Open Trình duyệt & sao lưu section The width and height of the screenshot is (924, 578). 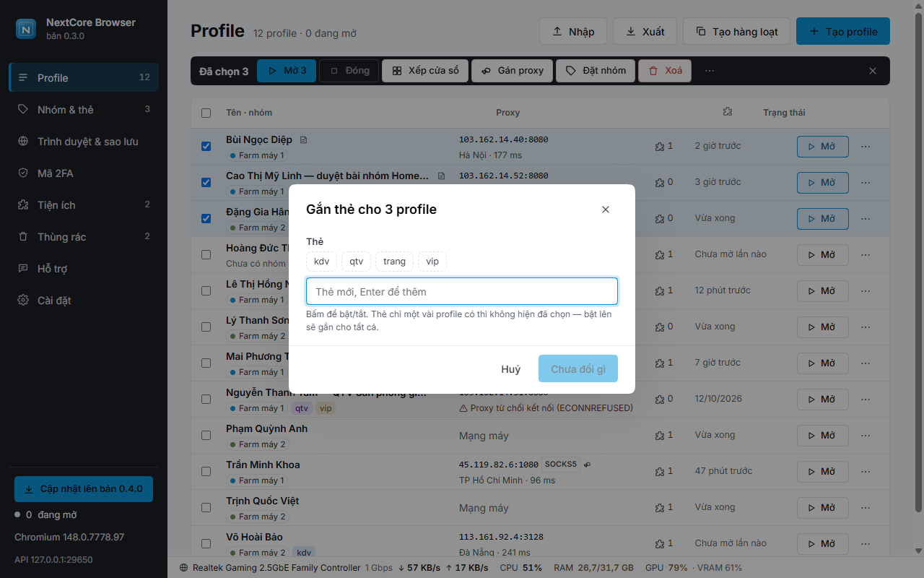[x=84, y=141]
